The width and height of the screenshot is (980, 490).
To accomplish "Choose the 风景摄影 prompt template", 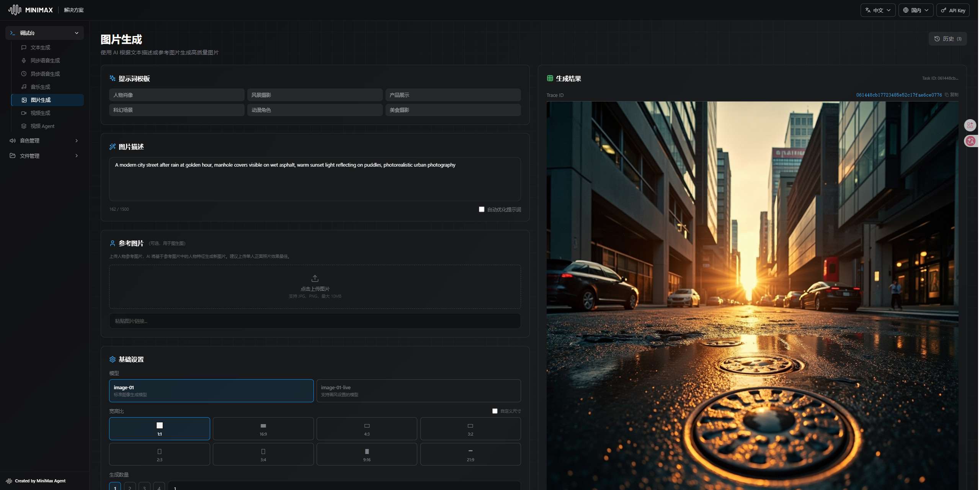I will (x=315, y=95).
